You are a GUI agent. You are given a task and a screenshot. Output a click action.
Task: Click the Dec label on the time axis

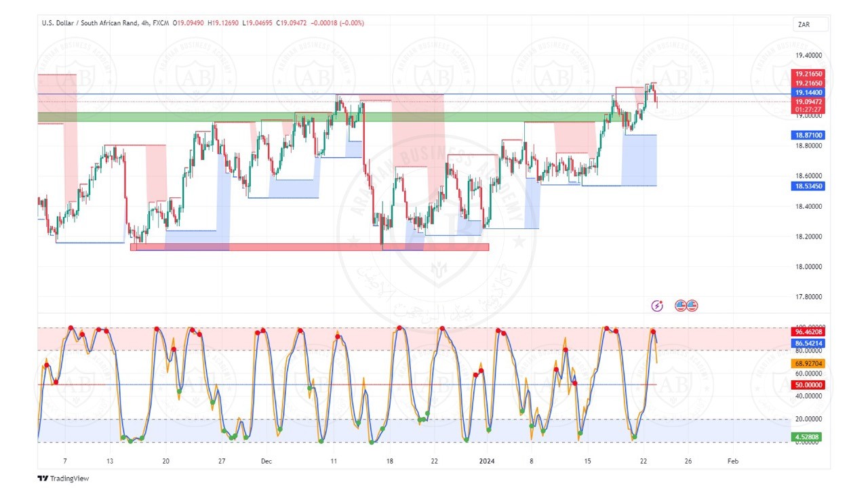(266, 461)
